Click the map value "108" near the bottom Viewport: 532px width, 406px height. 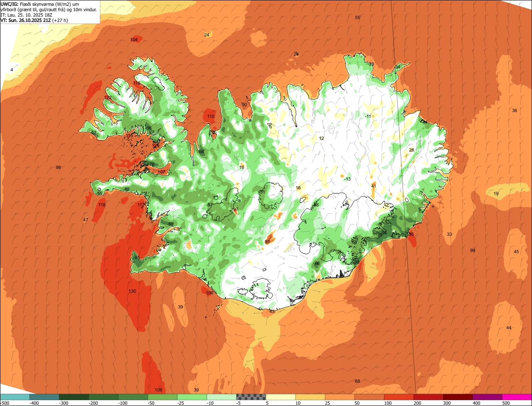[158, 390]
